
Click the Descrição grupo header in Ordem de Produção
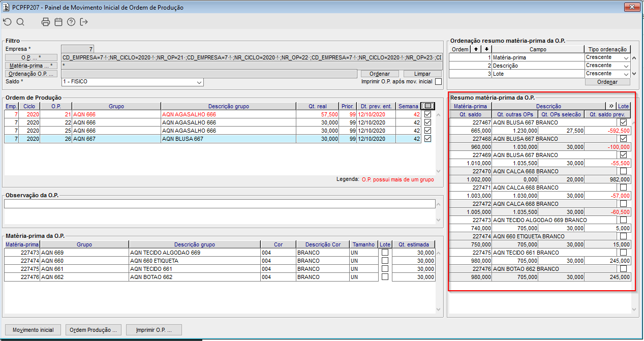point(228,106)
